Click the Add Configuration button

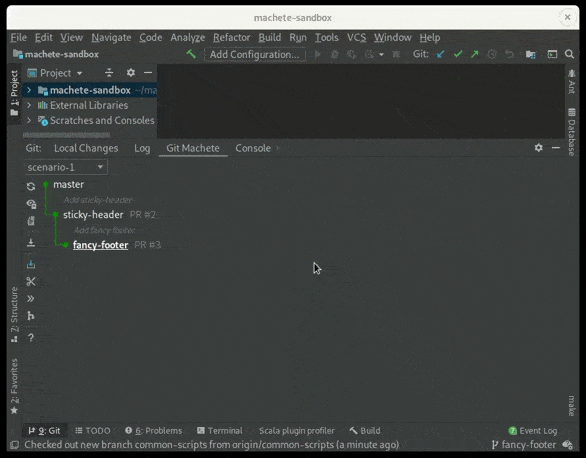tap(255, 55)
